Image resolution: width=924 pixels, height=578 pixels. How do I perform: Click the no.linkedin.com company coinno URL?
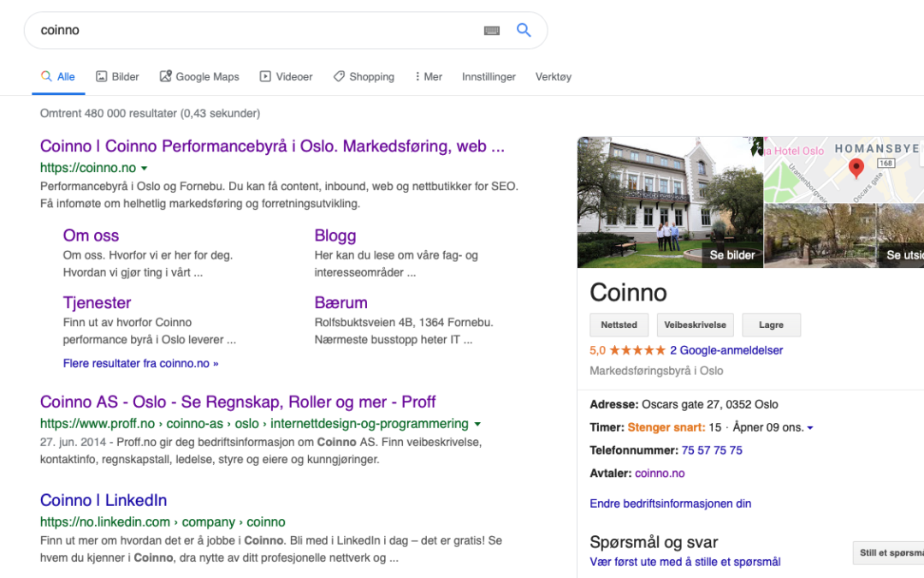(163, 522)
